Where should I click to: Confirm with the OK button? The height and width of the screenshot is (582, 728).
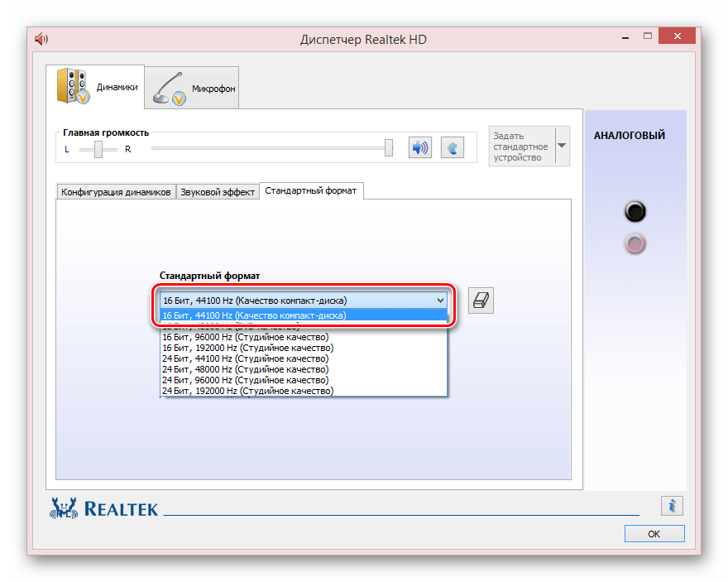pos(654,534)
